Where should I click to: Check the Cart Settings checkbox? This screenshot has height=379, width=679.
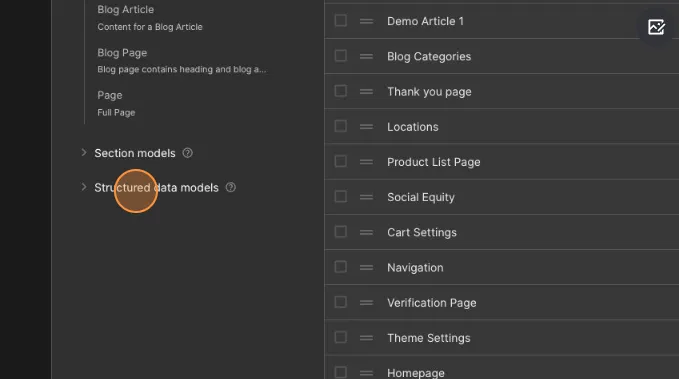click(341, 232)
